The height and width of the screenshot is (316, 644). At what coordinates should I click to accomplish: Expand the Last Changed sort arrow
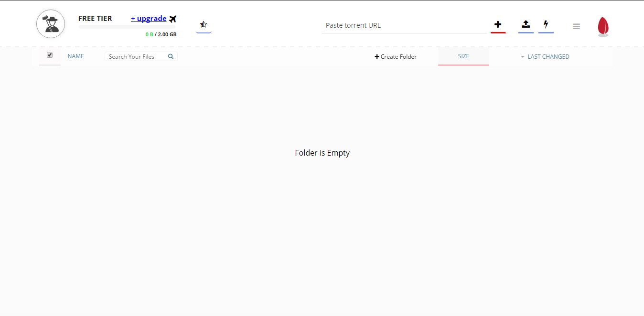click(x=523, y=57)
